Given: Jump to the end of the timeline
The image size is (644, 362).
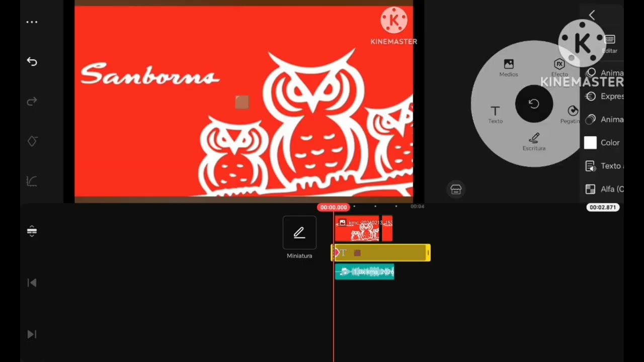Looking at the screenshot, I should pyautogui.click(x=32, y=334).
